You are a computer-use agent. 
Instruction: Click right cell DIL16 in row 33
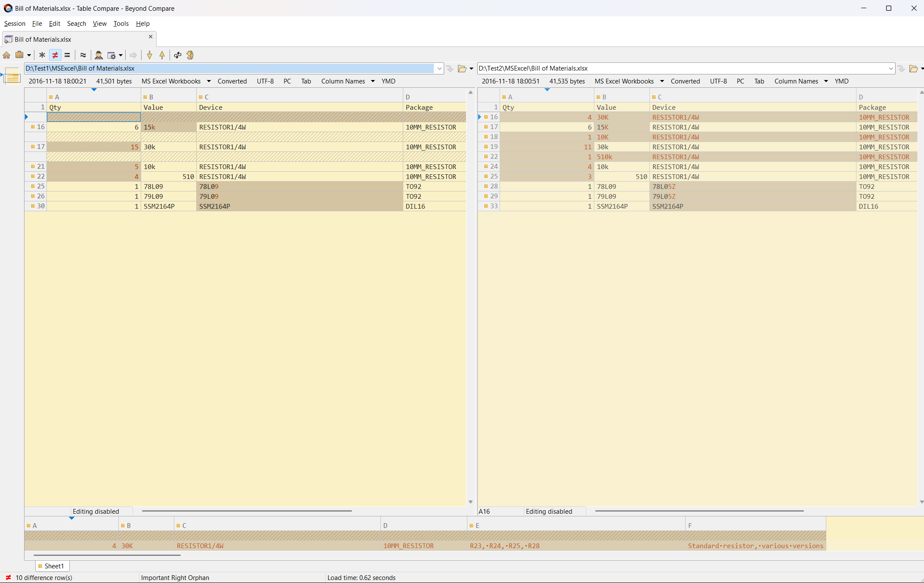(x=887, y=207)
